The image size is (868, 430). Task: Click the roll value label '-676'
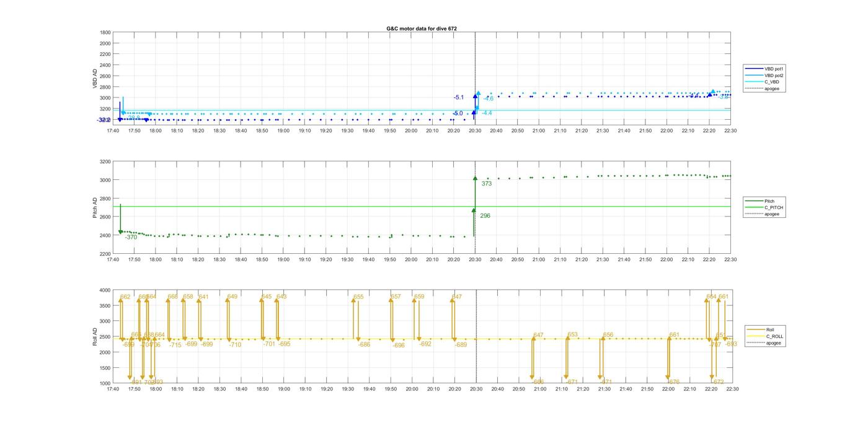[674, 382]
